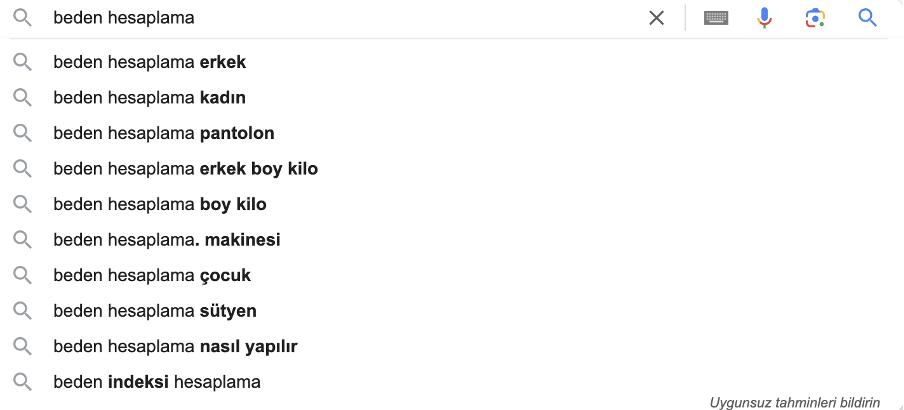This screenshot has width=904, height=410.
Task: Click the magnifier icon left of the search field
Action: point(22,18)
